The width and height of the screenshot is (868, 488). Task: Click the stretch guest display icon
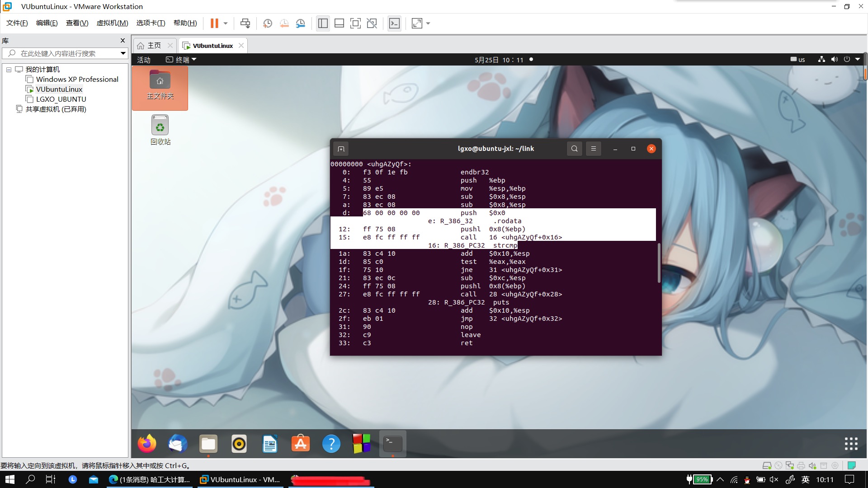[x=417, y=23]
